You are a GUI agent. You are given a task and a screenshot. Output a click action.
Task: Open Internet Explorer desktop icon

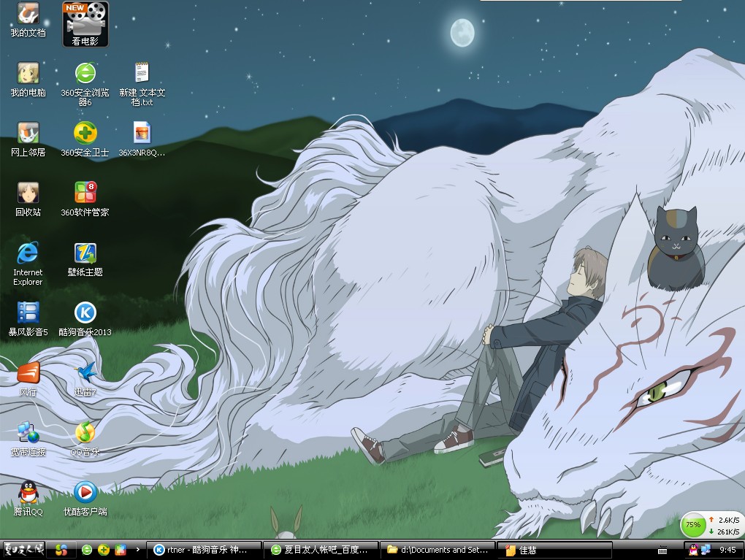point(28,264)
